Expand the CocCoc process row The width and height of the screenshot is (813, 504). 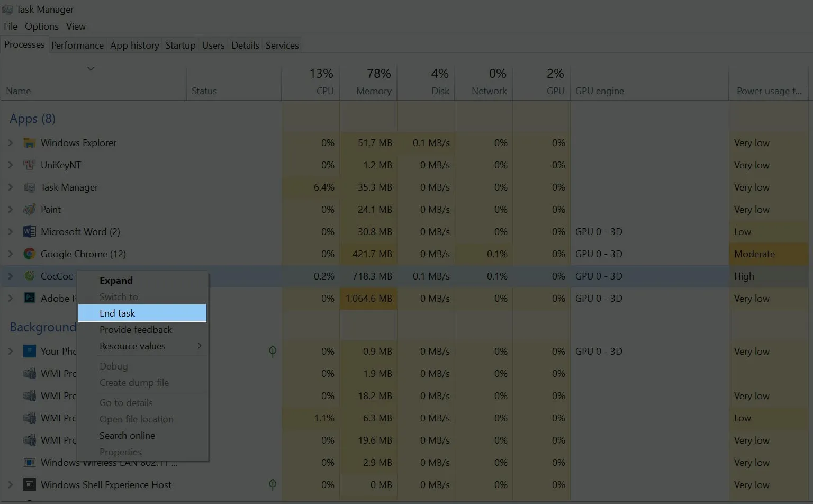point(10,276)
